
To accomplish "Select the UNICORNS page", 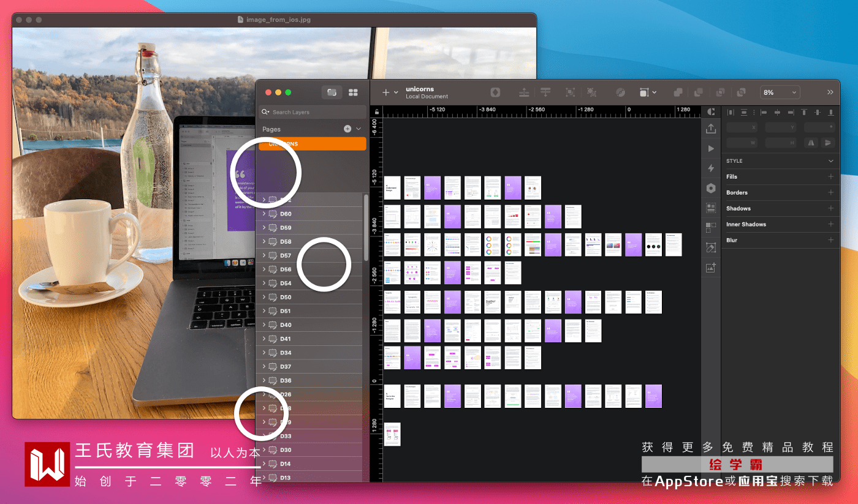I will pyautogui.click(x=313, y=144).
